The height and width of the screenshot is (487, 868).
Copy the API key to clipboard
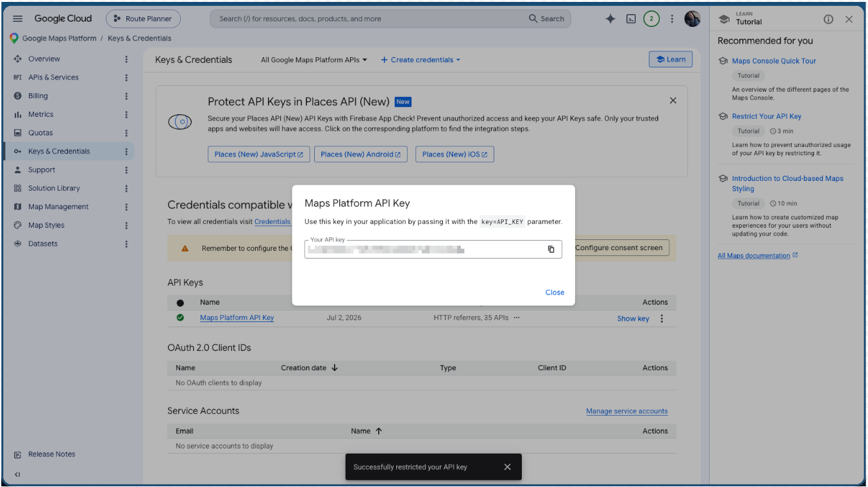pos(551,249)
